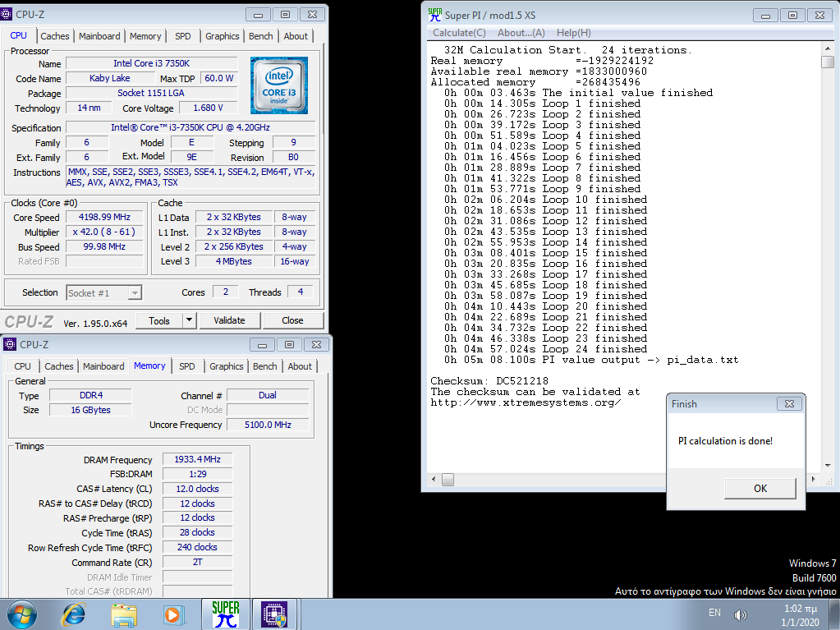Click the Uncore Frequency value 5100.0 MHz

point(268,425)
